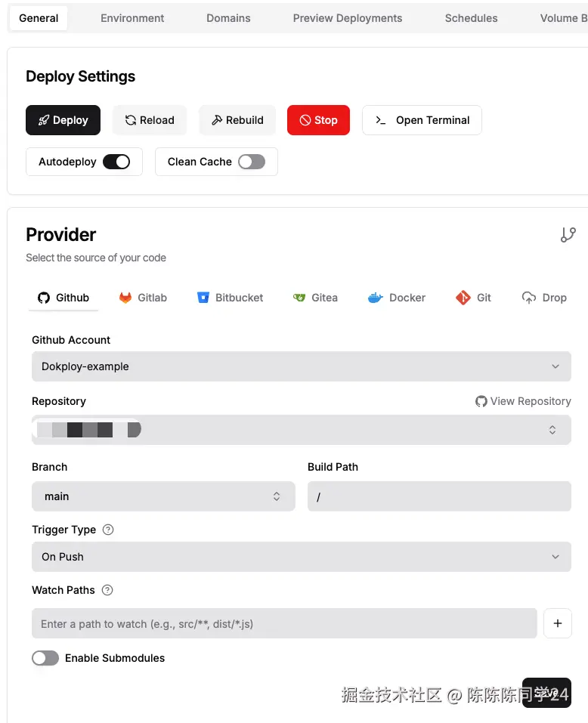Viewport: 588px width, 723px height.
Task: Turn off the Autodeploy switch
Action: (x=116, y=162)
